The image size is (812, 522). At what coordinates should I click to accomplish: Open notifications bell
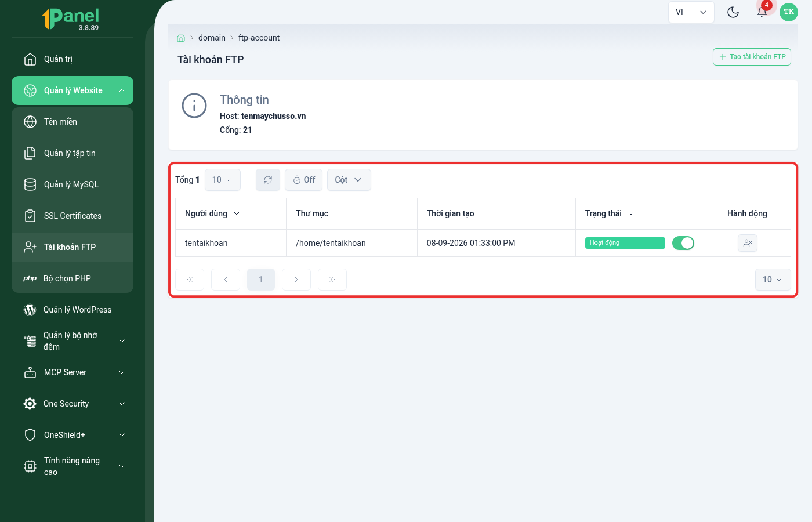point(762,12)
